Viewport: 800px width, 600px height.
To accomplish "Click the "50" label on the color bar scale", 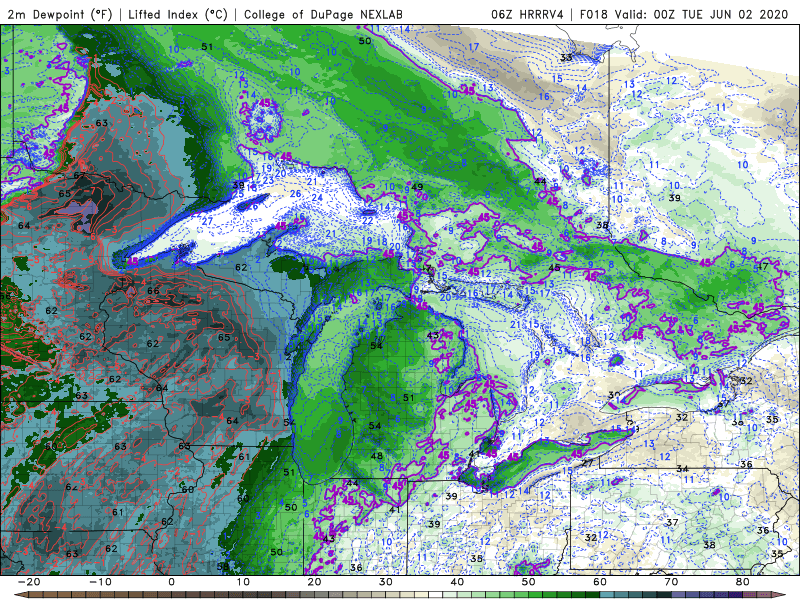I will pos(529,582).
